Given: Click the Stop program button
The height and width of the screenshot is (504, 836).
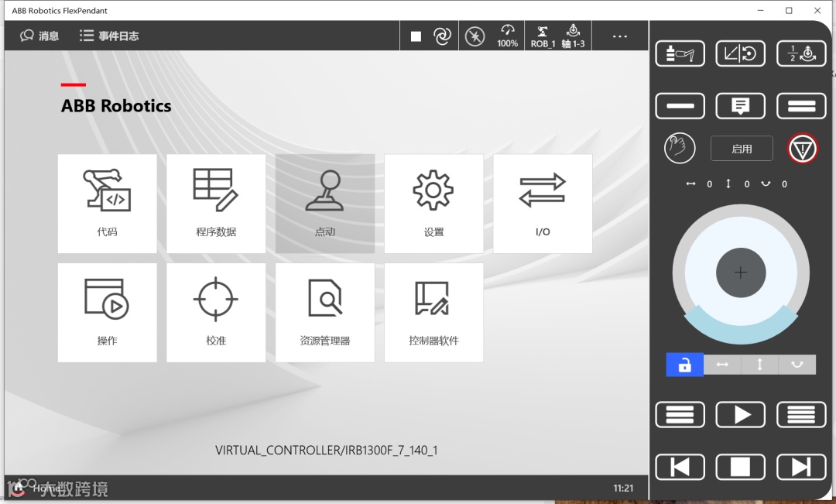Looking at the screenshot, I should 740,467.
